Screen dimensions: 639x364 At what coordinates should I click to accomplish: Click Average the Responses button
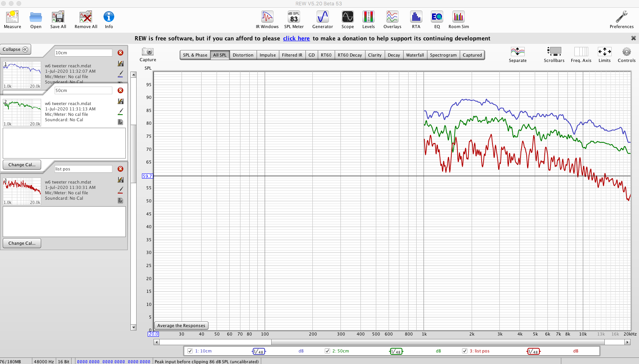[x=181, y=326]
